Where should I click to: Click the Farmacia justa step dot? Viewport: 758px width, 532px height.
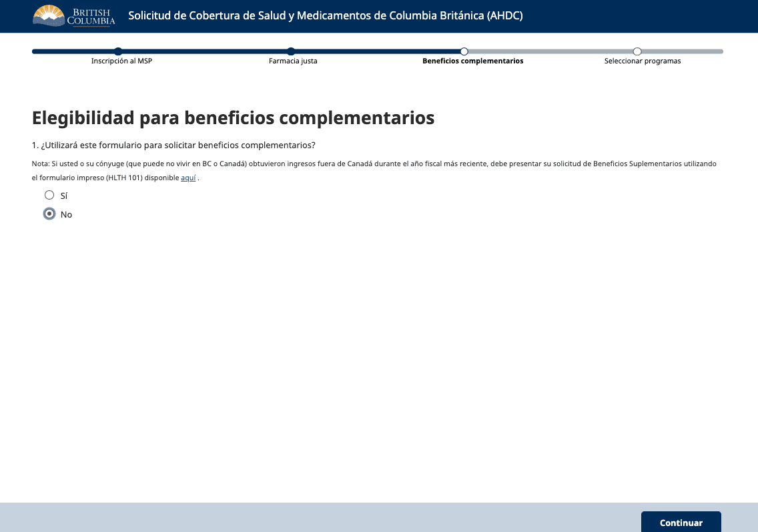pos(291,51)
